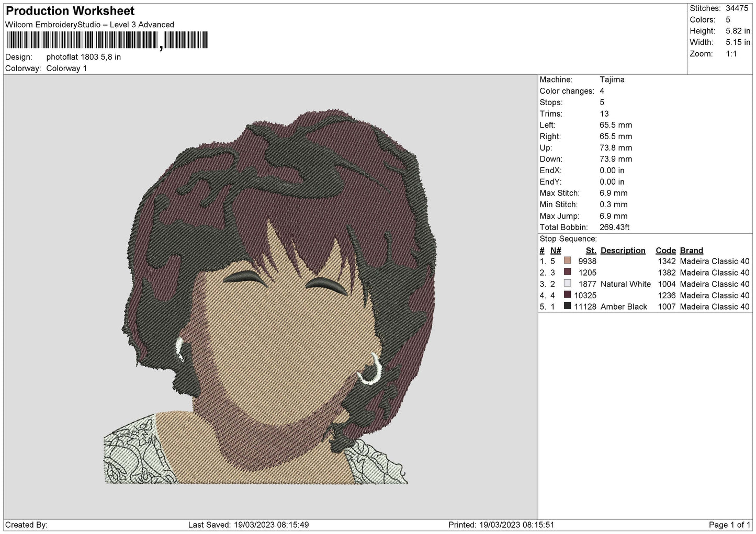This screenshot has height=534, width=756.
Task: Click the Left value 65.5 mm
Action: coord(616,125)
